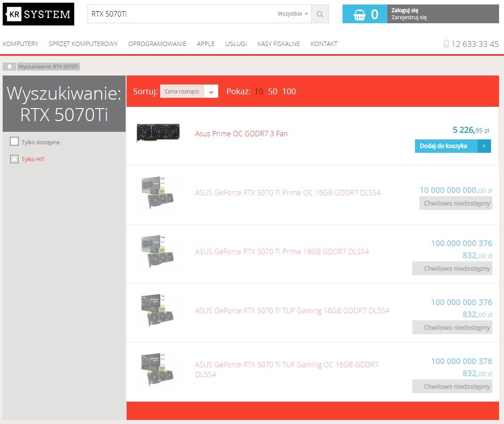
Task: Click the KR System logo
Action: [x=38, y=14]
